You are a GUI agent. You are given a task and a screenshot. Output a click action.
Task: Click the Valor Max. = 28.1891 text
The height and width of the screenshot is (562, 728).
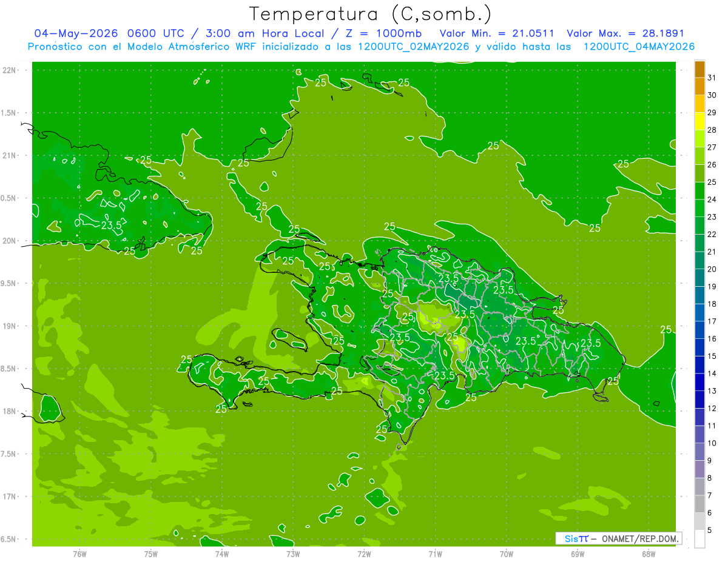pos(625,34)
